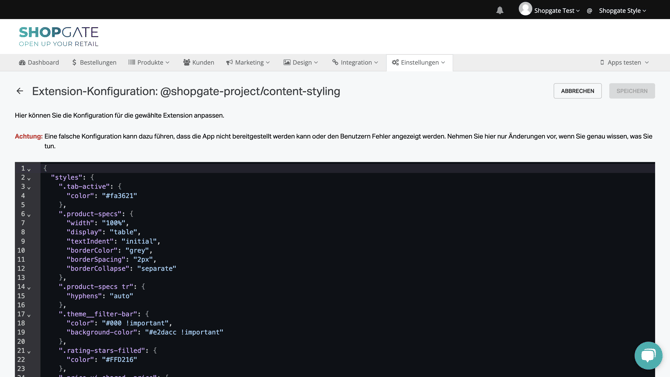Click the "grey" borderColor value
Screen dimensions: 670x377
click(x=137, y=250)
